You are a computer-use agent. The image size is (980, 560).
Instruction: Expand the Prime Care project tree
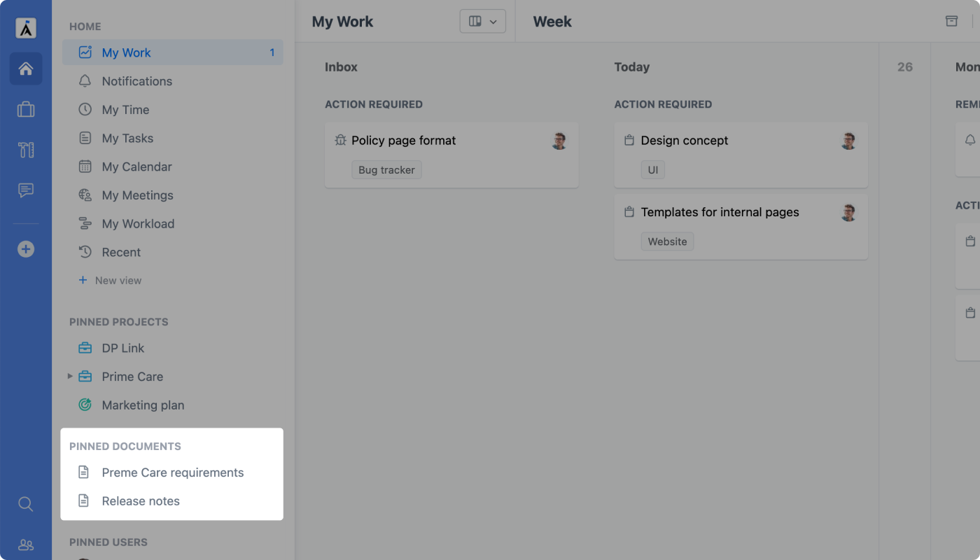tap(70, 376)
